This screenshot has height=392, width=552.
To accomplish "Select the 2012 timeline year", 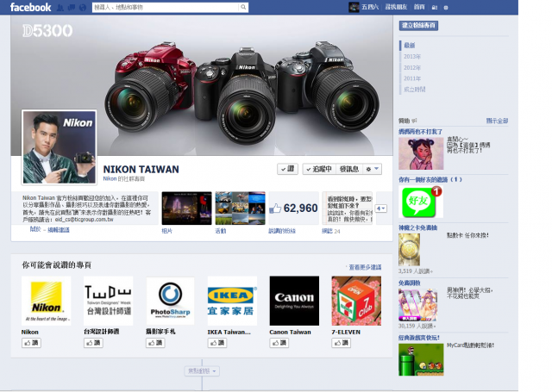I will pyautogui.click(x=412, y=67).
